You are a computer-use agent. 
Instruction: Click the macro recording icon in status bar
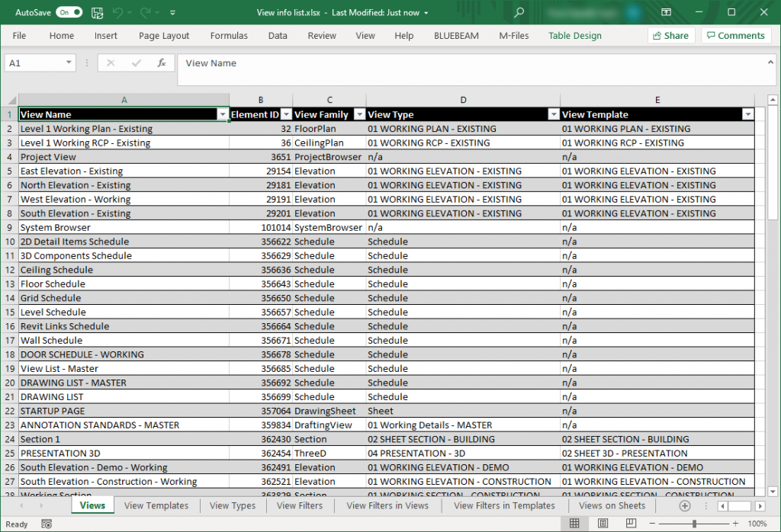pos(47,524)
